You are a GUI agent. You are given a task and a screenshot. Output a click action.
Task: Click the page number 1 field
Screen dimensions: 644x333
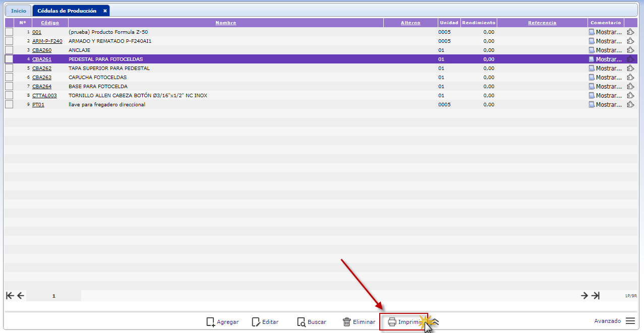53,296
